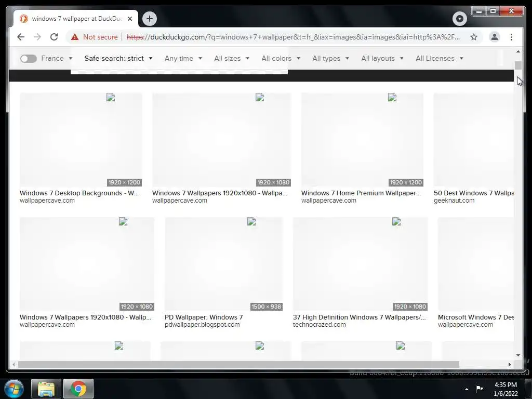Click Microsoft Windows 7 Des title link
This screenshot has width=532, height=399.
pyautogui.click(x=476, y=317)
